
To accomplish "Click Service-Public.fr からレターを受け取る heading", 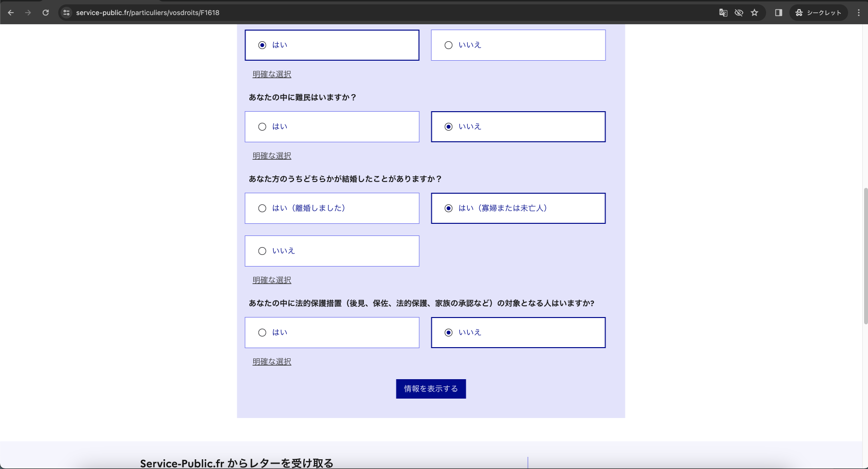I will click(237, 463).
